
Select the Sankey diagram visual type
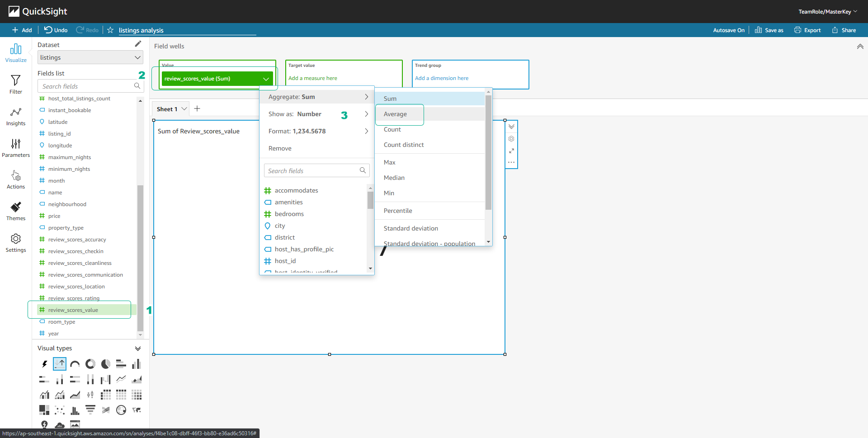[106, 410]
